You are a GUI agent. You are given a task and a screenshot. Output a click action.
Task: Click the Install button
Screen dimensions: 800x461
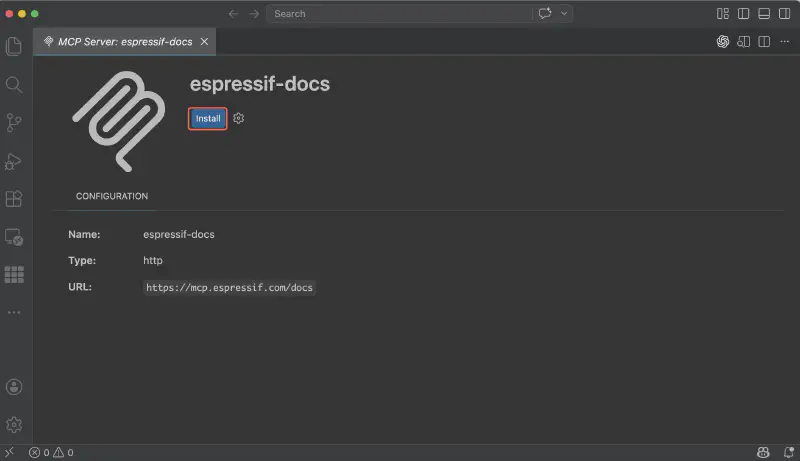click(208, 119)
